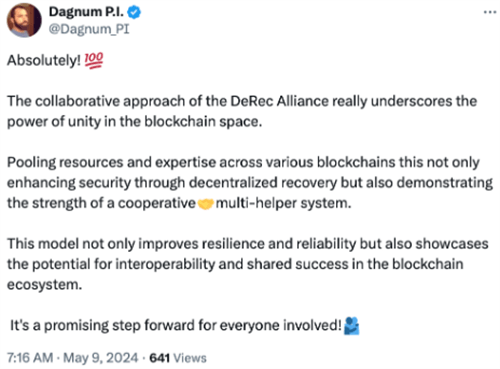Click the Views label
The image size is (500, 369).
tap(190, 358)
